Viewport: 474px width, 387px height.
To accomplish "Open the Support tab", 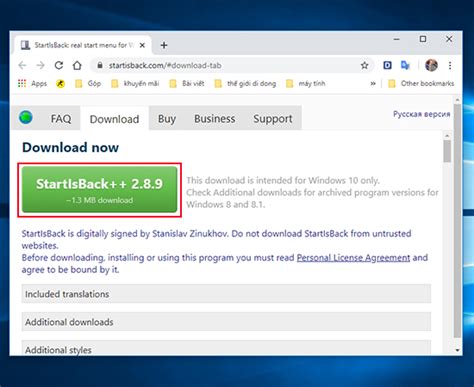I will pyautogui.click(x=273, y=119).
